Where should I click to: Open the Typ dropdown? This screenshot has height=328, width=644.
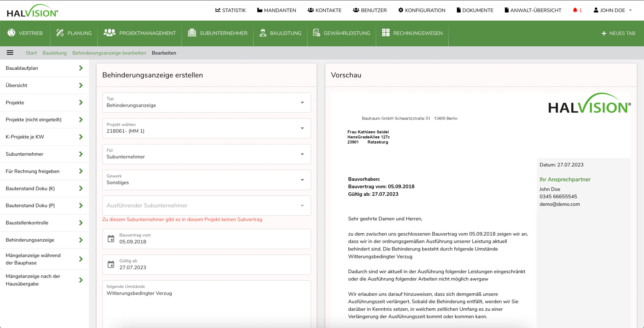click(207, 102)
